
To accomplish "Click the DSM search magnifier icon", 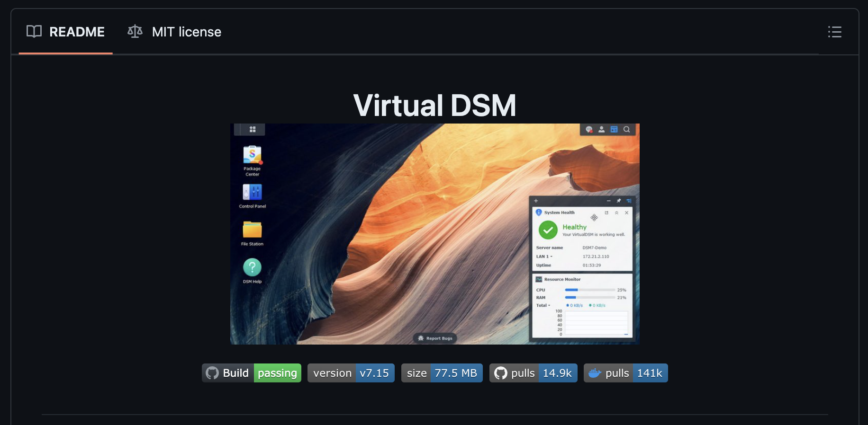I will click(626, 129).
